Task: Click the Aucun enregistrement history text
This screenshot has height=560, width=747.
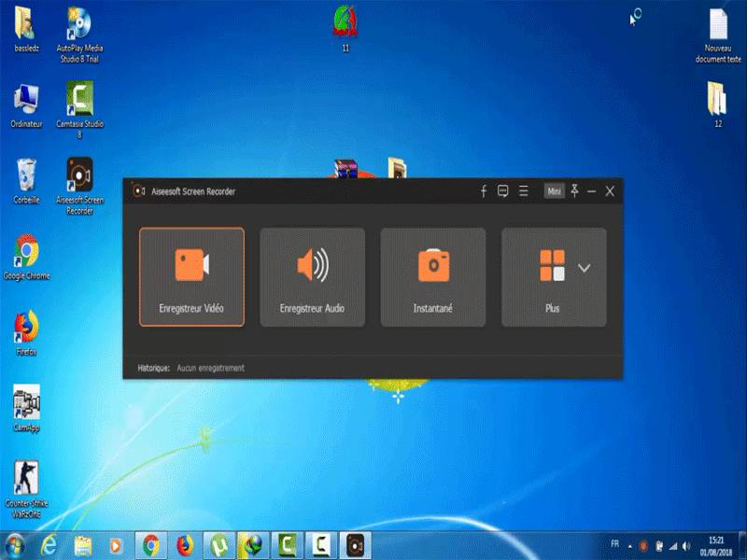Action: tap(211, 368)
